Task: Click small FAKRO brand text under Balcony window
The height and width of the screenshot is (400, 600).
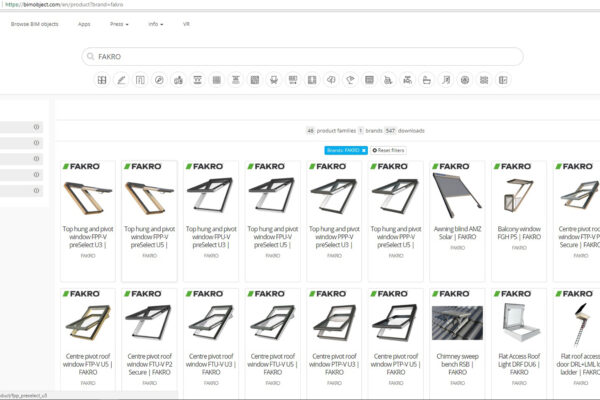Action: click(x=519, y=248)
